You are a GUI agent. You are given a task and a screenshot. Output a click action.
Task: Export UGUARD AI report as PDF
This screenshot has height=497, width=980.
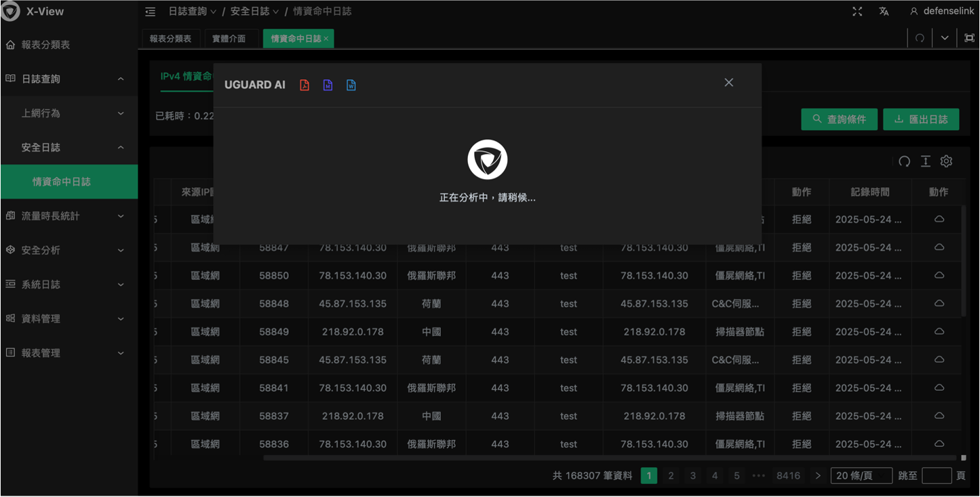(305, 85)
